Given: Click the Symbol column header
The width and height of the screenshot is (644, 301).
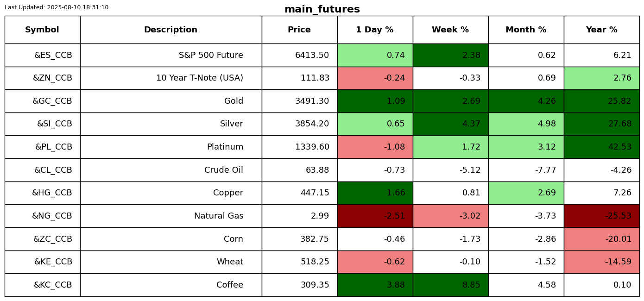Looking at the screenshot, I should pyautogui.click(x=42, y=30).
